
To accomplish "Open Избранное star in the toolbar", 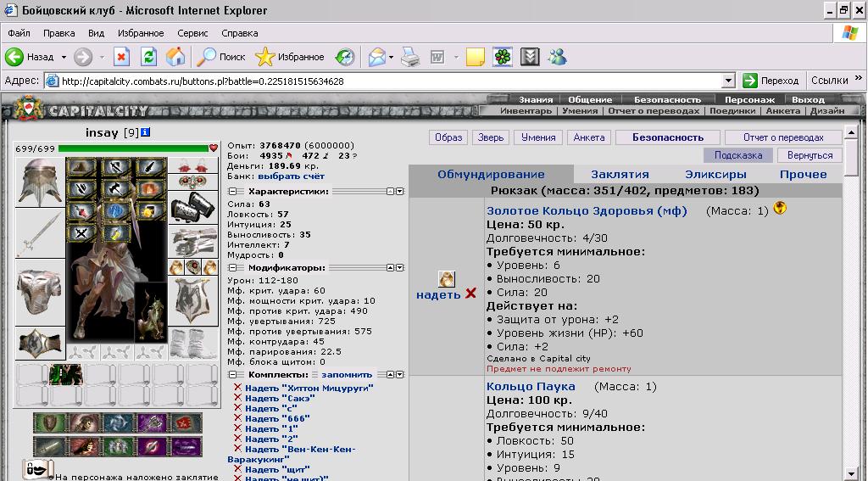I will [290, 57].
